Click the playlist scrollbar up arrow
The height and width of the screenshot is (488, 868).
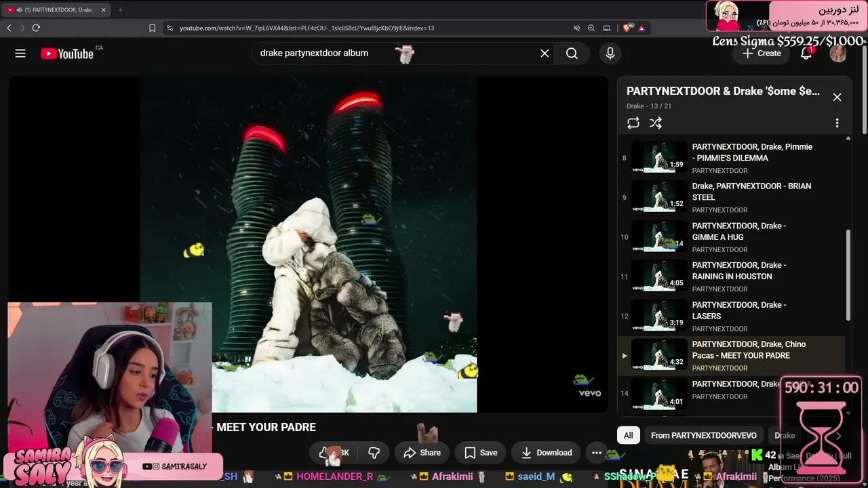click(848, 138)
